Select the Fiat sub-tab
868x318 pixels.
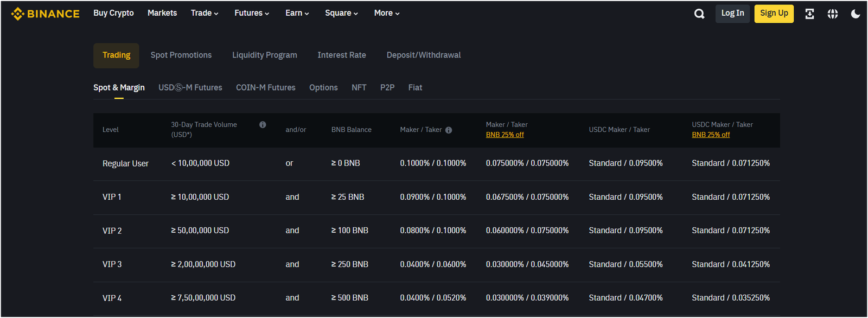click(415, 88)
